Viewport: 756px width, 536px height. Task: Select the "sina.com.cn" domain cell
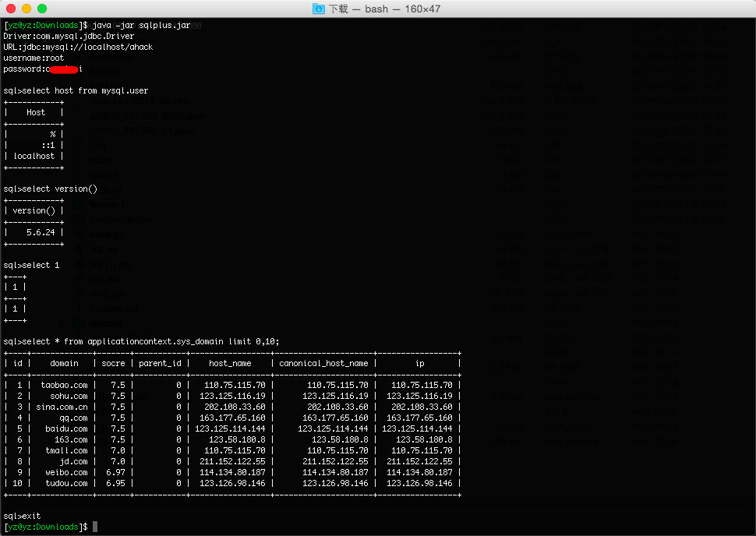(x=62, y=407)
